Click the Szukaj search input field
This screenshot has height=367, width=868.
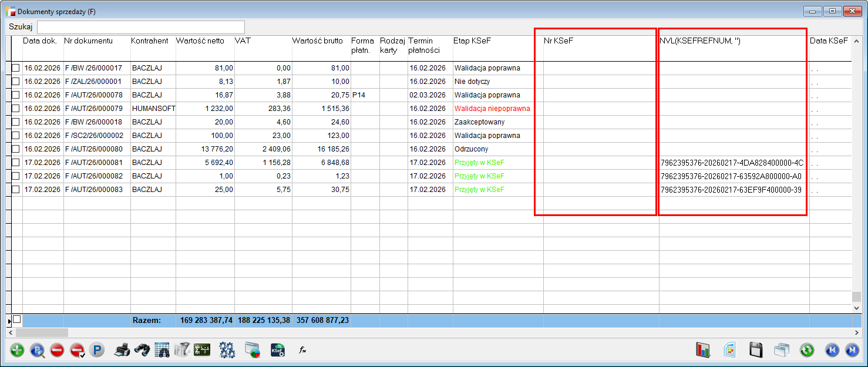(141, 27)
